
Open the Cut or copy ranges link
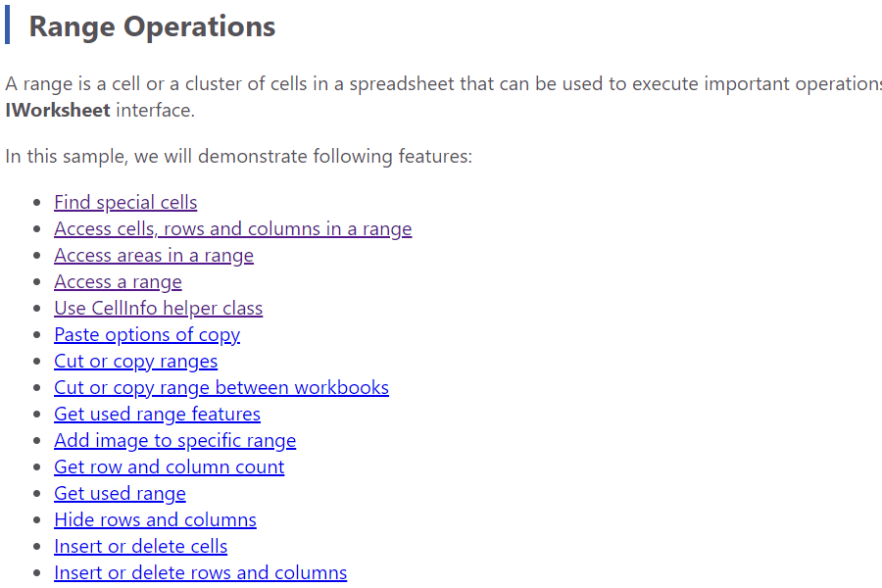(x=135, y=361)
